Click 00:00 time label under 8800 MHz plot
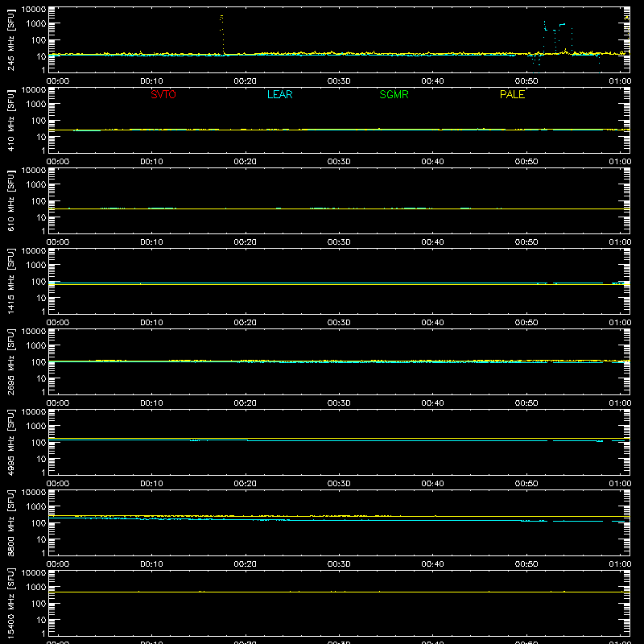 click(x=58, y=564)
